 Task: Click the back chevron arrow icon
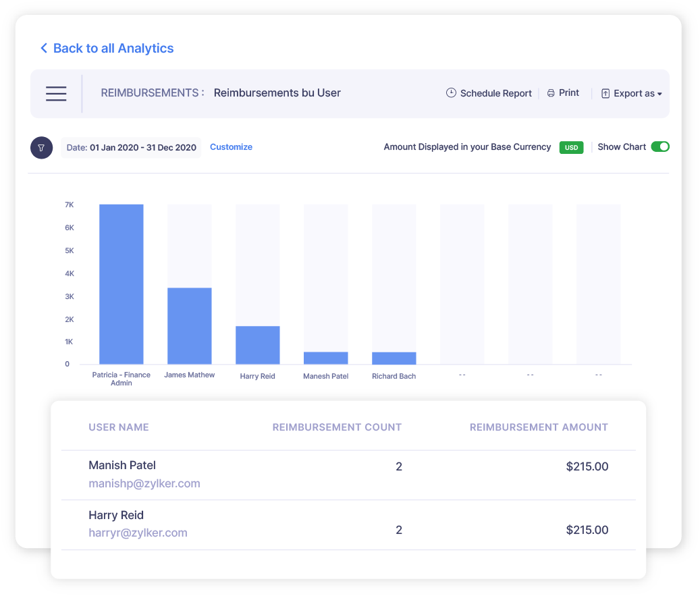[x=43, y=48]
